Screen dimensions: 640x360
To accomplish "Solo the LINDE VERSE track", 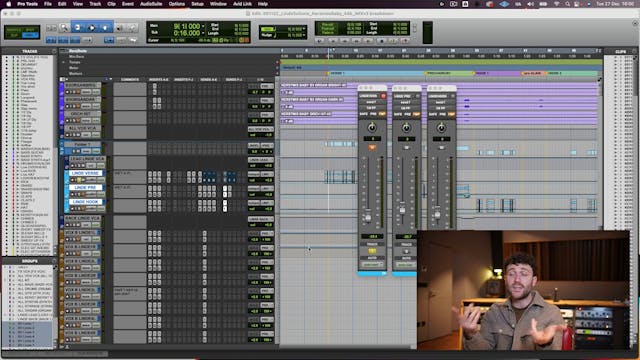I will click(x=78, y=180).
